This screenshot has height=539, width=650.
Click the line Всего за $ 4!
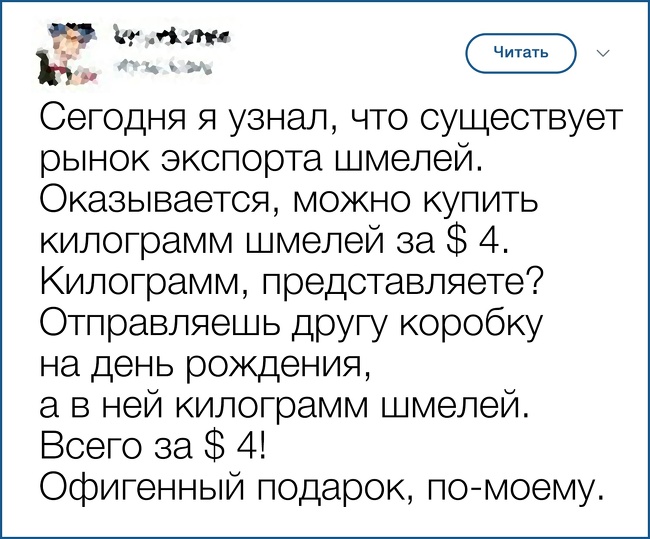(x=152, y=445)
